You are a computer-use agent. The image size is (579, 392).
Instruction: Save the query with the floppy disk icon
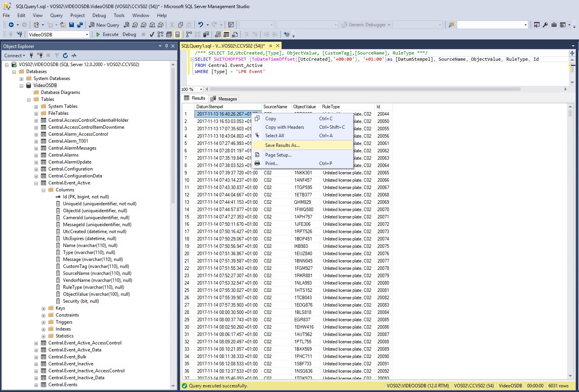(x=72, y=25)
